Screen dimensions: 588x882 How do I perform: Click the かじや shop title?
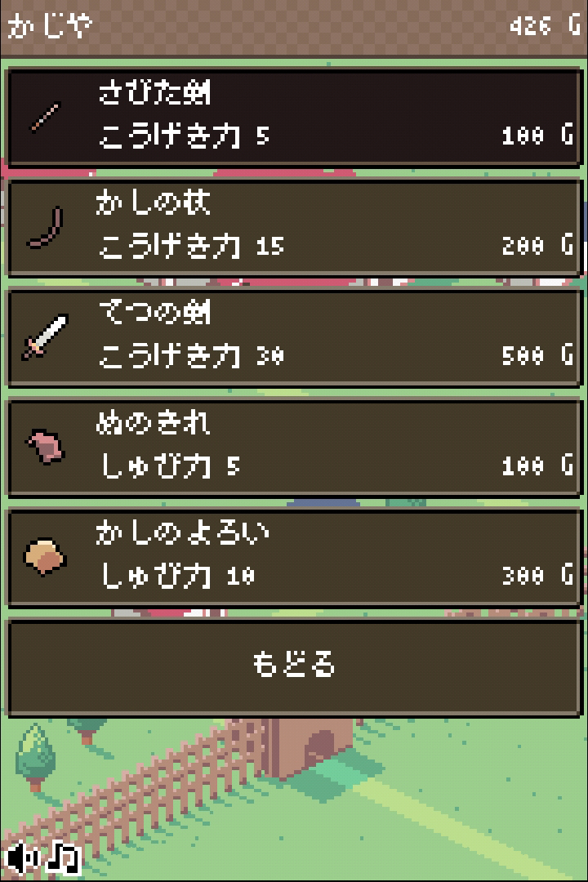50,26
